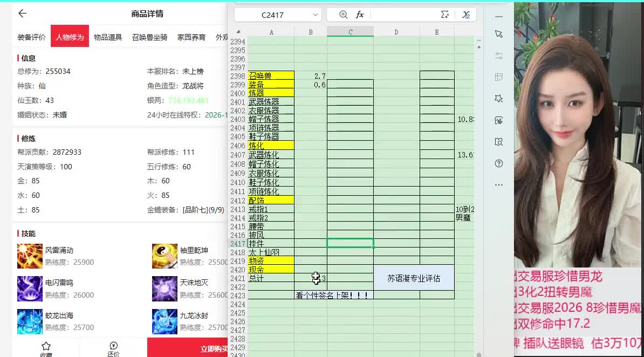
Task: Click the 总计 cell
Action: [x=271, y=278]
